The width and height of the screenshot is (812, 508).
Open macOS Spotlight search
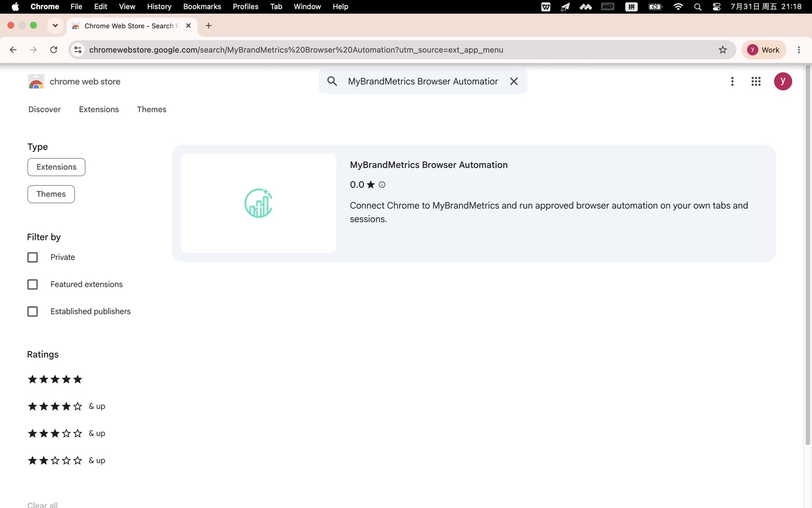coord(698,7)
